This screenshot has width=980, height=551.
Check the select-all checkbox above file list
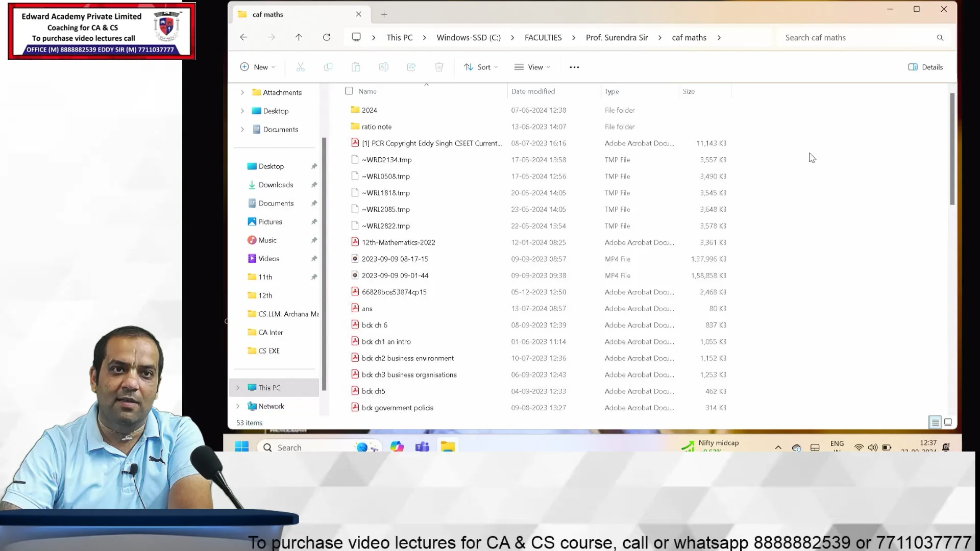click(349, 90)
